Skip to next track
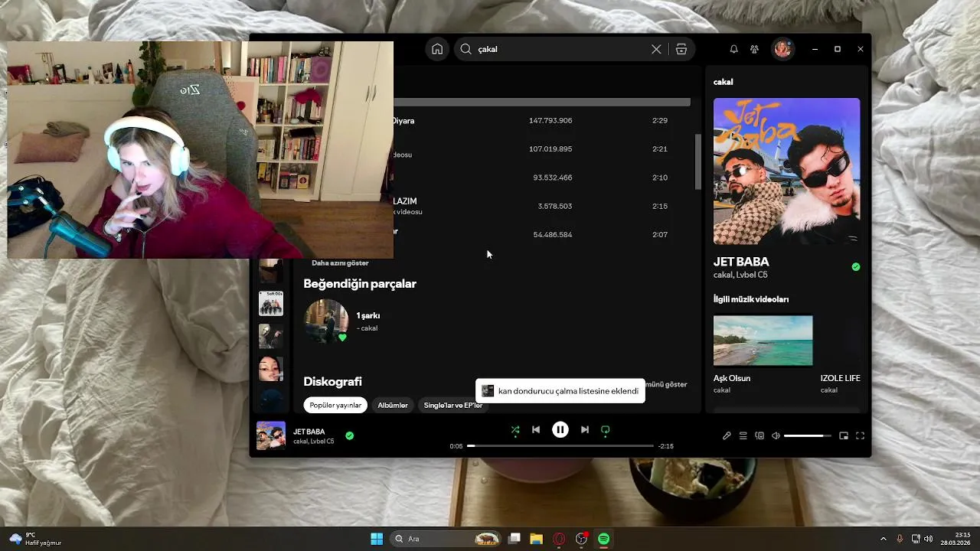980x551 pixels. tap(585, 430)
